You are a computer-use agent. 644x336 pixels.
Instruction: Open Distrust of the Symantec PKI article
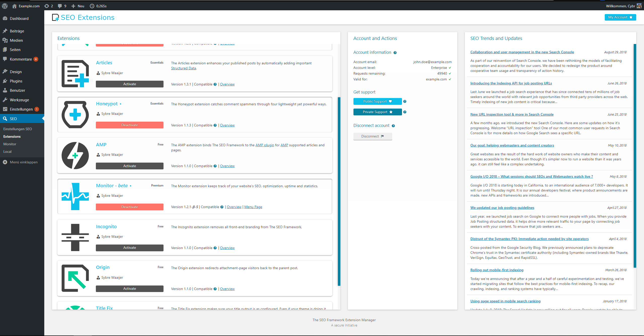coord(529,239)
